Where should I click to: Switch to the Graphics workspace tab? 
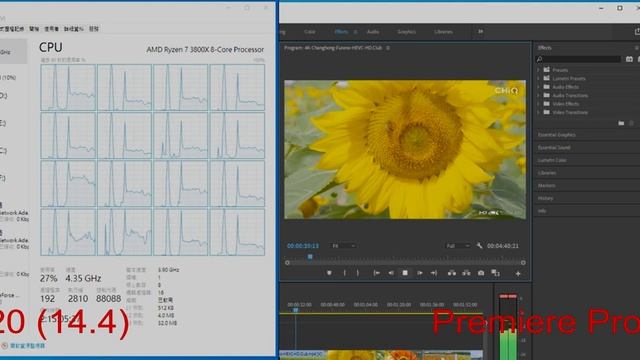click(407, 31)
